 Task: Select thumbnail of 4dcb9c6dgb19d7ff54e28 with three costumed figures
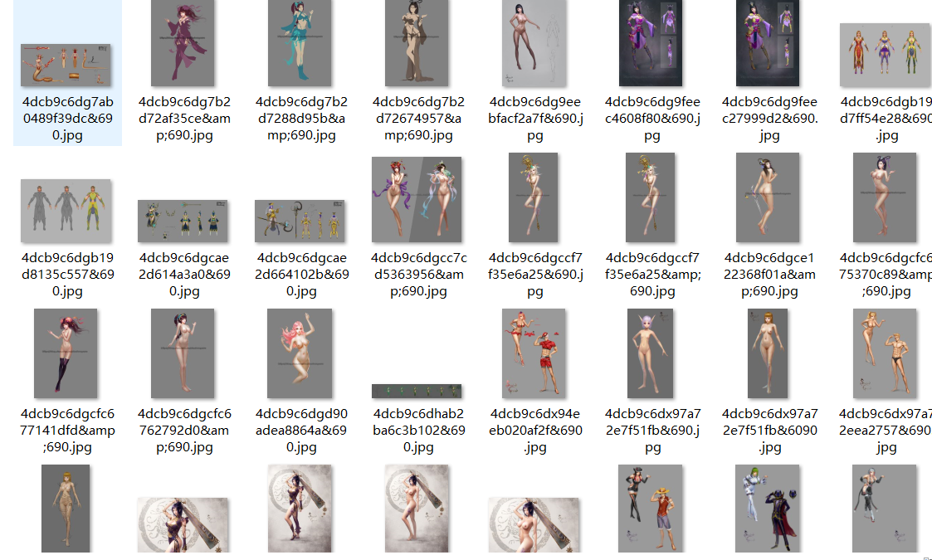click(886, 55)
